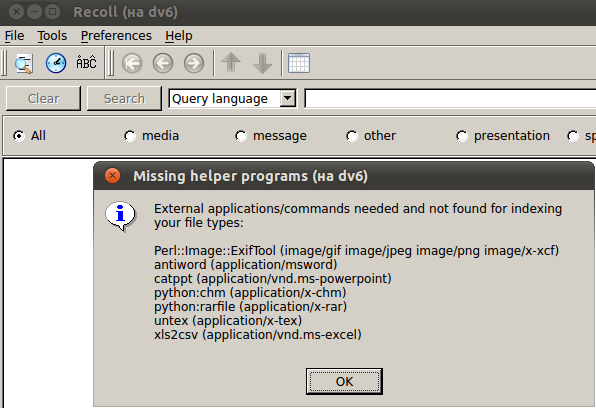Screen dimensions: 596x408
Task: Click the Clear button
Action: click(x=43, y=98)
